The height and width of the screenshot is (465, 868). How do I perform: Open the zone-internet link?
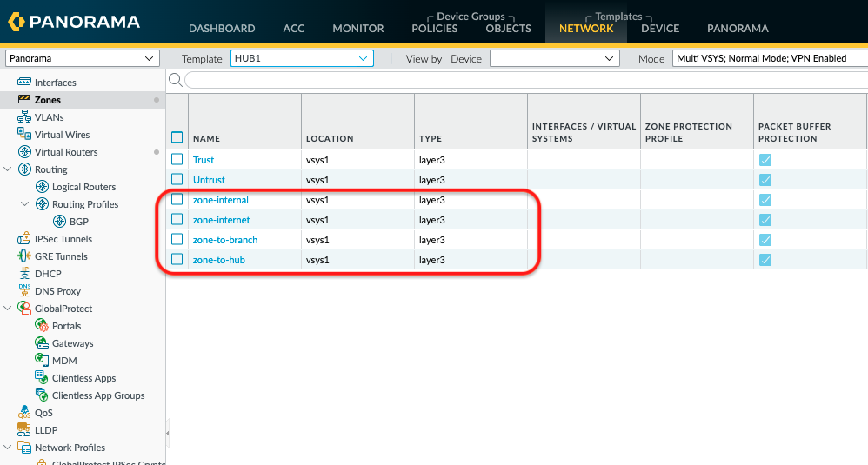(x=222, y=220)
